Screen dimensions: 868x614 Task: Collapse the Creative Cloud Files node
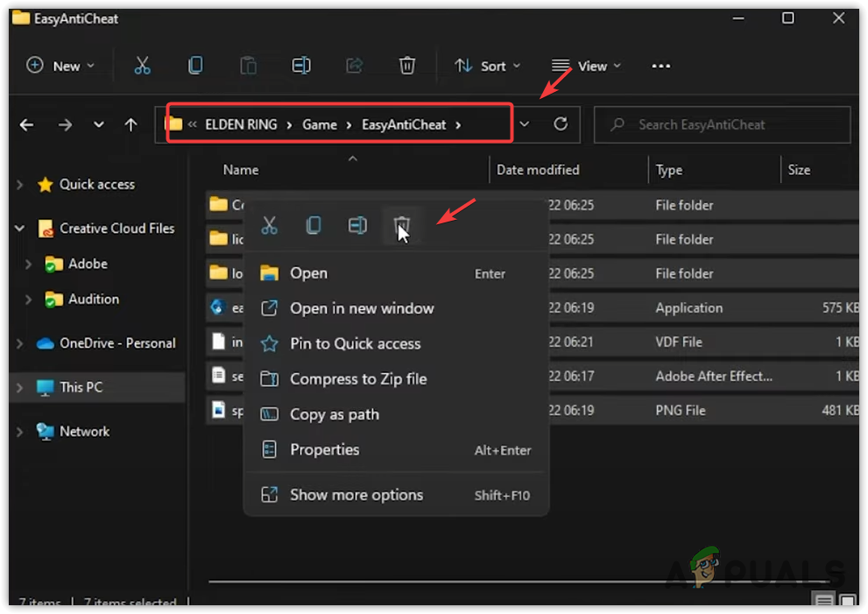[x=20, y=229]
